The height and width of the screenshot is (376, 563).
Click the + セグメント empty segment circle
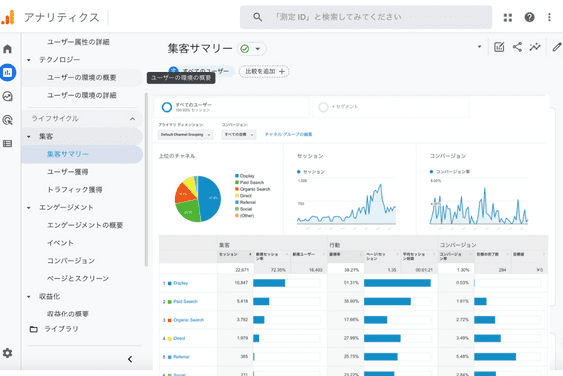tap(323, 107)
